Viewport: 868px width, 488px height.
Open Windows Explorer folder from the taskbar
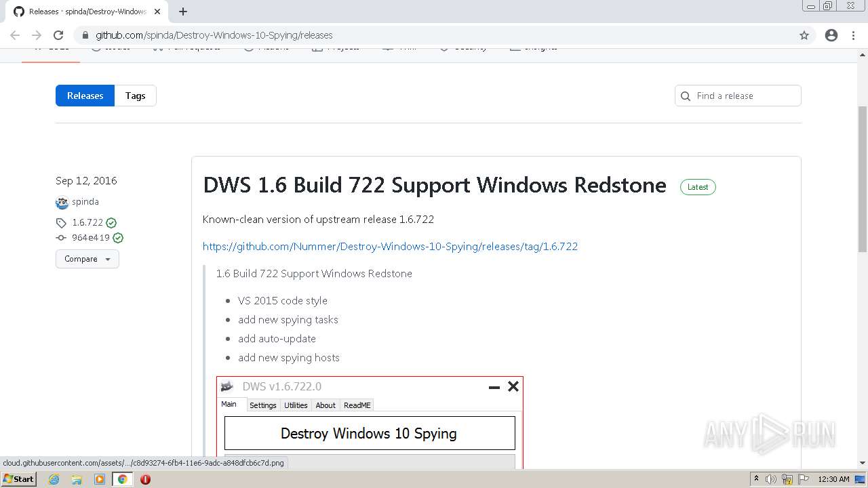[77, 479]
